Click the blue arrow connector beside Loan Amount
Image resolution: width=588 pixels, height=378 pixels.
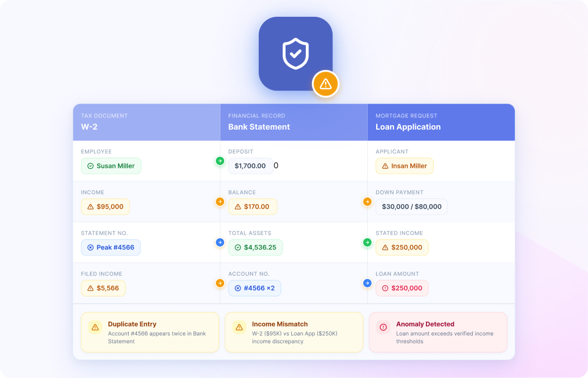click(x=367, y=283)
